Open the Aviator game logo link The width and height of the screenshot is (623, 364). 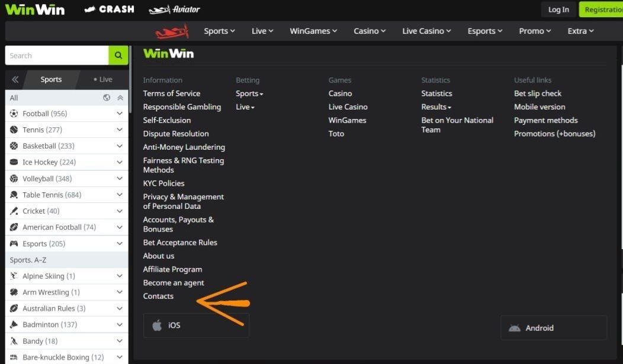(x=175, y=9)
